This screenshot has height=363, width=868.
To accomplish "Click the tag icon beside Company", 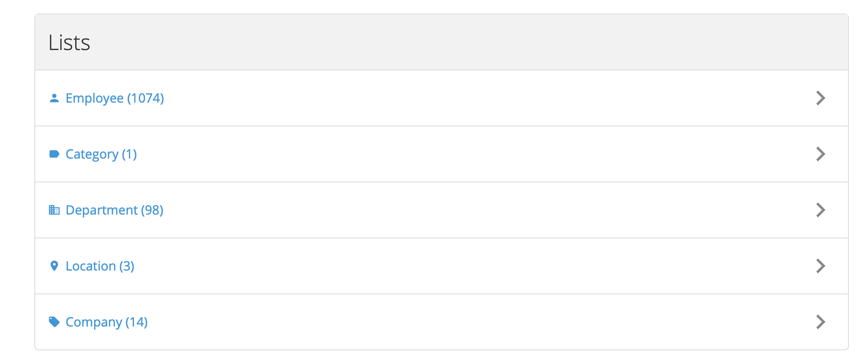I will click(x=54, y=322).
